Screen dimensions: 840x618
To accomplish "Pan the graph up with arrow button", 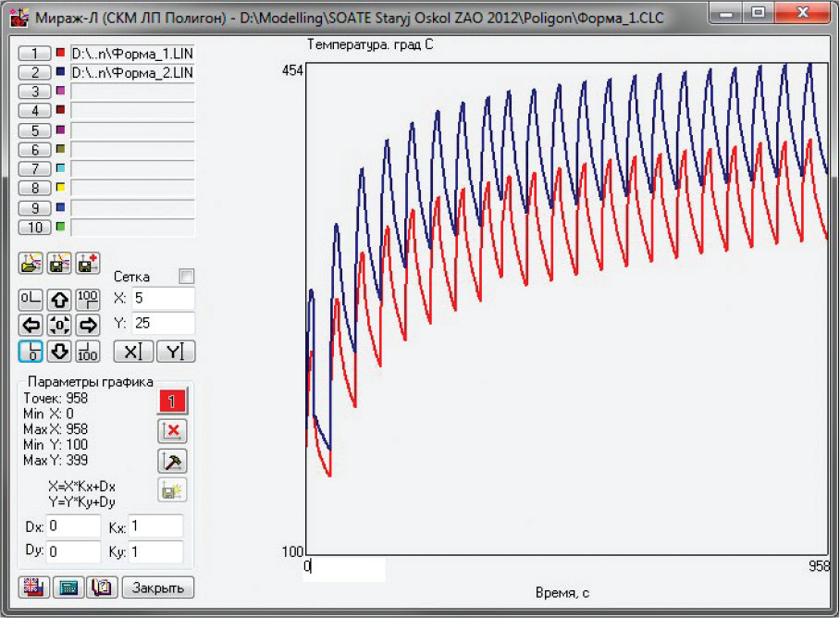I will click(59, 299).
